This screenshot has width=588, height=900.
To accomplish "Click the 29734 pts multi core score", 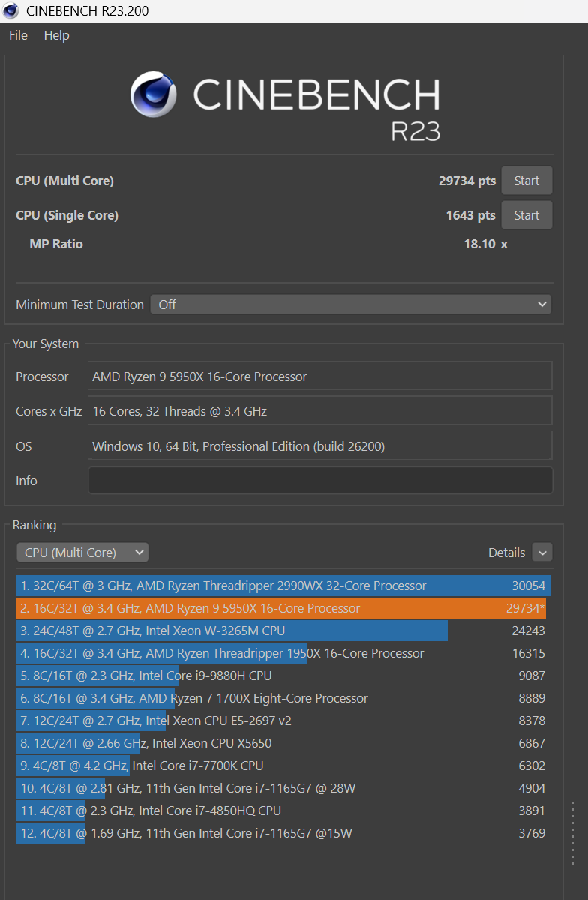I will (467, 181).
